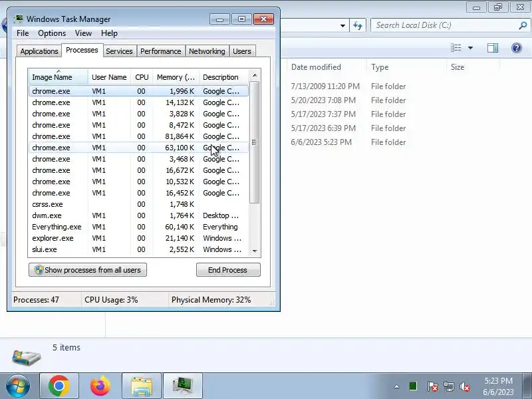Image resolution: width=532 pixels, height=399 pixels.
Task: Open Options menu in Task Manager
Action: tap(52, 33)
